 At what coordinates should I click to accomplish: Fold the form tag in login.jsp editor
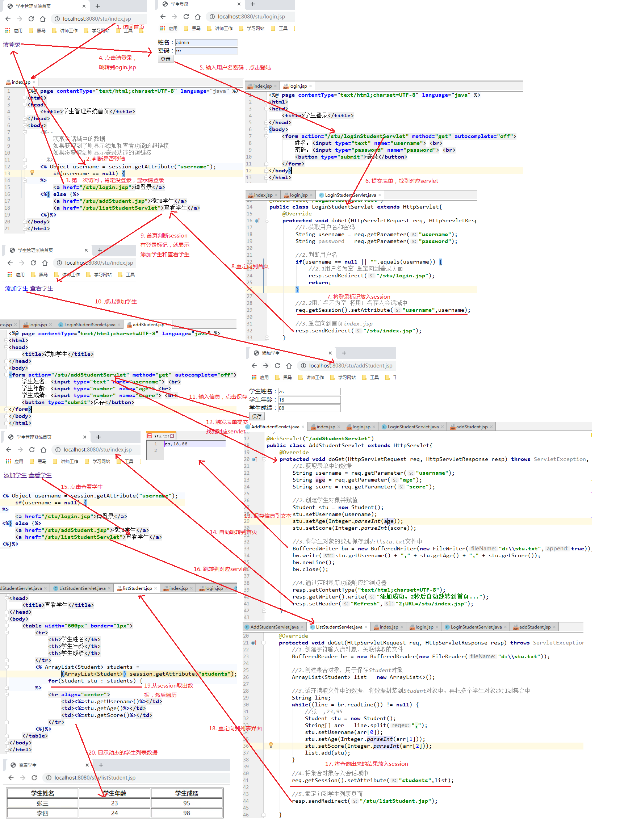coord(266,136)
